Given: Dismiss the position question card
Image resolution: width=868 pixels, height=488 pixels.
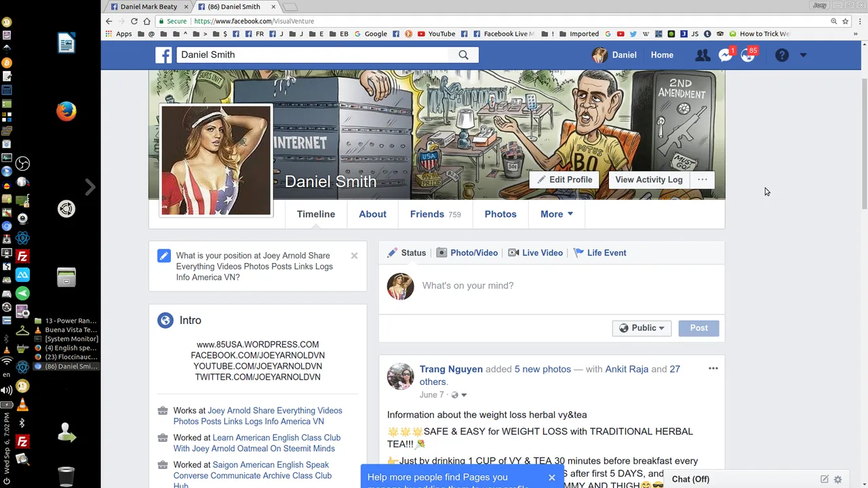Looking at the screenshot, I should (x=354, y=256).
